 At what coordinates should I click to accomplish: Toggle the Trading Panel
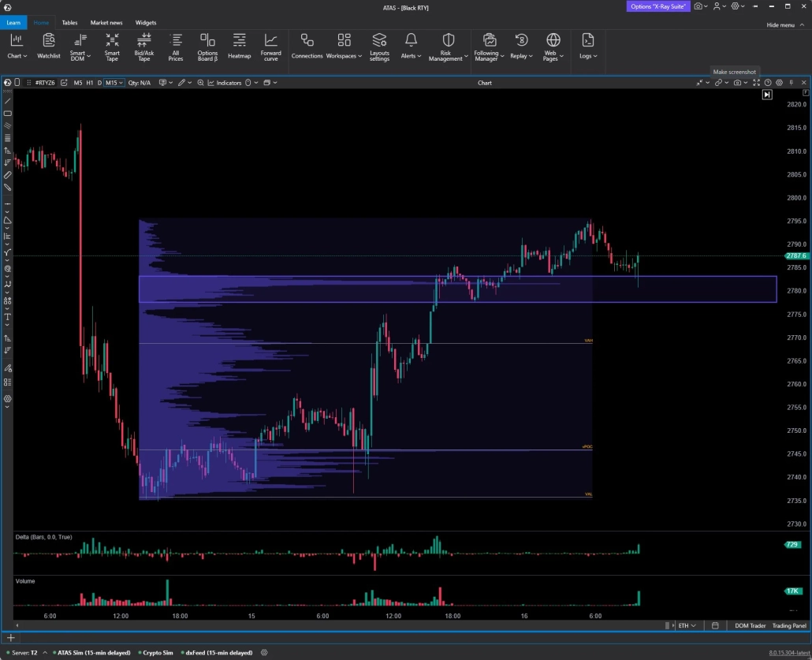pos(789,626)
